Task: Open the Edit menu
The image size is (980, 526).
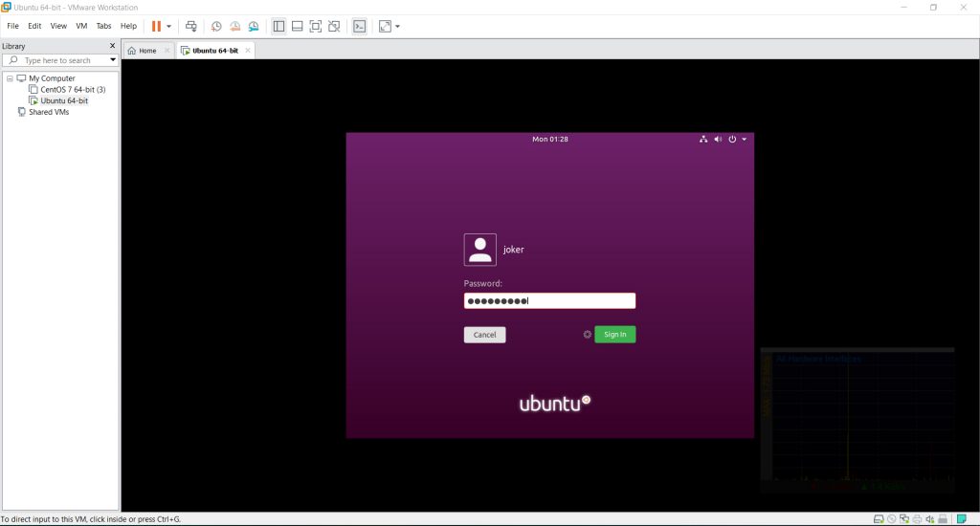Action: pyautogui.click(x=34, y=26)
